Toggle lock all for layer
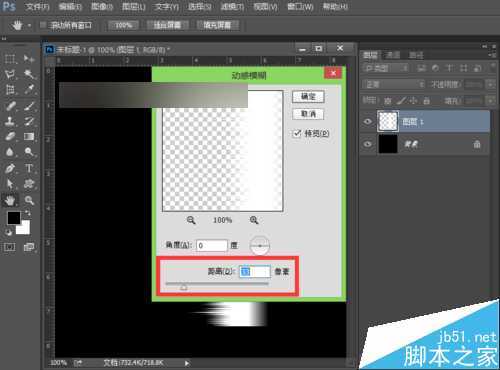This screenshot has width=500, height=370. click(426, 100)
